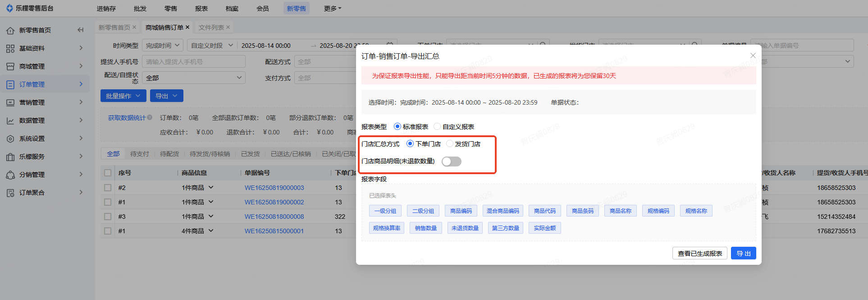The width and height of the screenshot is (868, 300).
Task: Click the 营销管理 icon
Action: coord(10,102)
